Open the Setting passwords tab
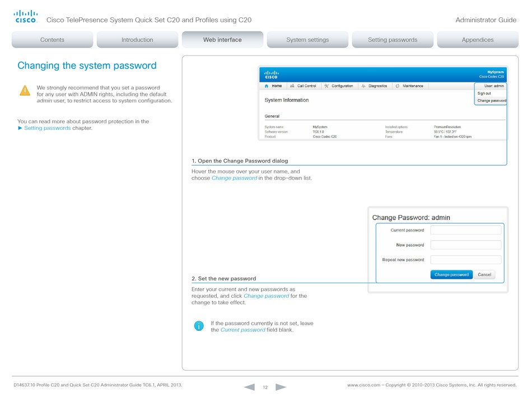This screenshot has height=398, width=532. (393, 40)
